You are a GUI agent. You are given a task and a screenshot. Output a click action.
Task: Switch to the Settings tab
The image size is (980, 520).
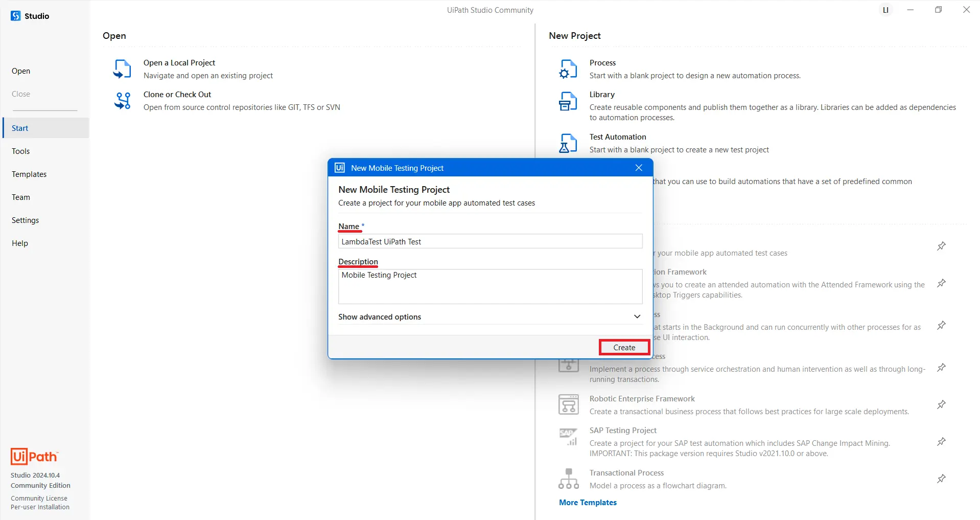click(25, 220)
